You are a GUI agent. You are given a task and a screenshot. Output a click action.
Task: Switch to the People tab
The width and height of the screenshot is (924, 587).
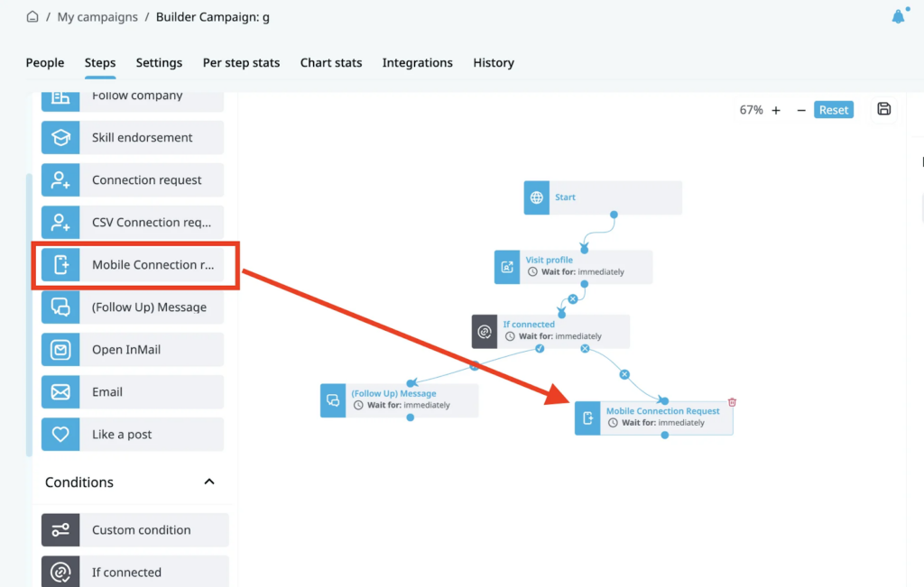point(45,63)
